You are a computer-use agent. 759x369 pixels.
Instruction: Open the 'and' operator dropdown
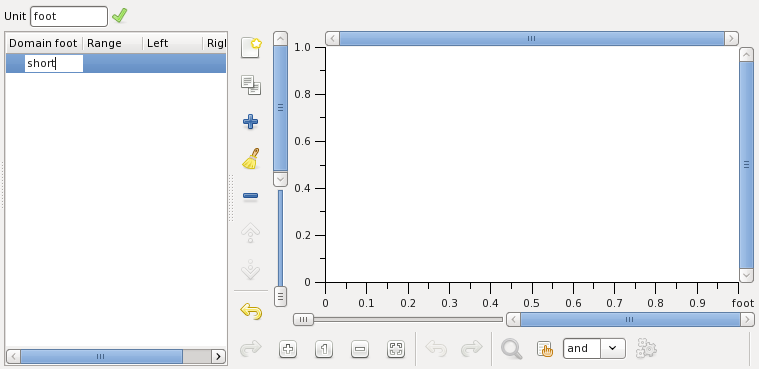point(613,348)
